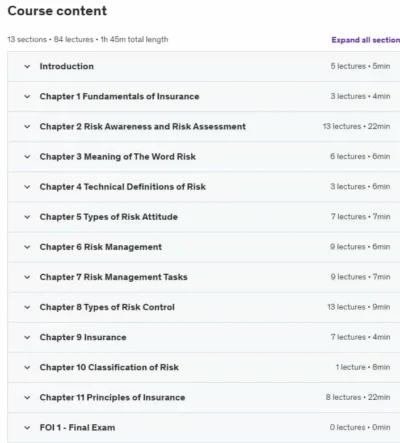Screen dimensions: 400x443
Task: Click chevron beside Chapter 4 Technical Definitions
Action: tap(27, 187)
